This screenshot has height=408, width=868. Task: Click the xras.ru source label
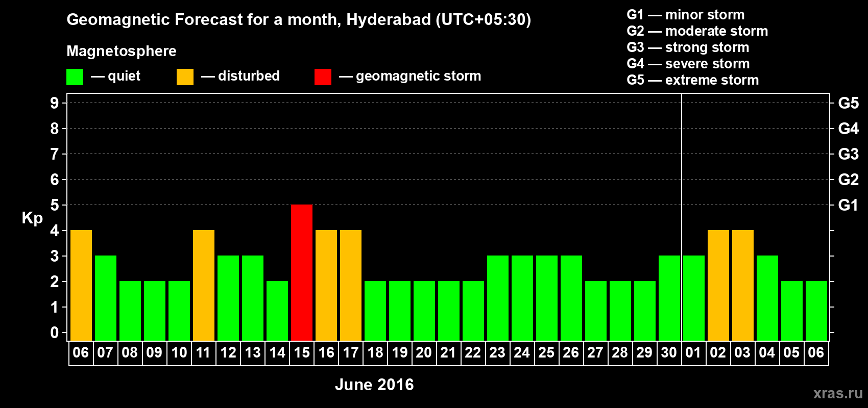pos(838,393)
